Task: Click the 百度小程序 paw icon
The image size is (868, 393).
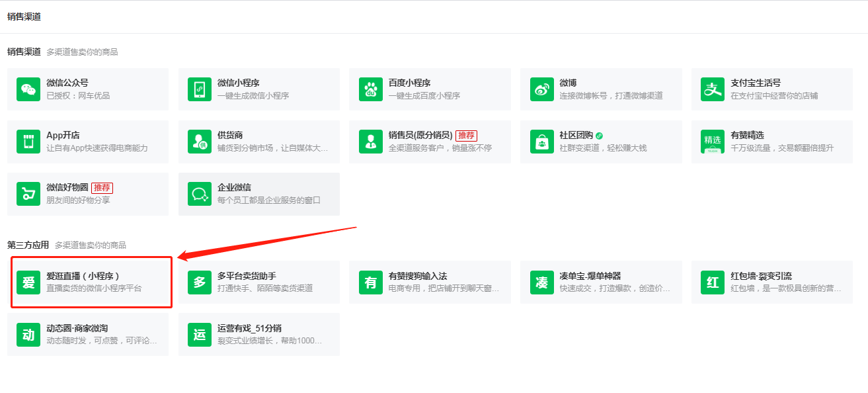Action: click(371, 89)
